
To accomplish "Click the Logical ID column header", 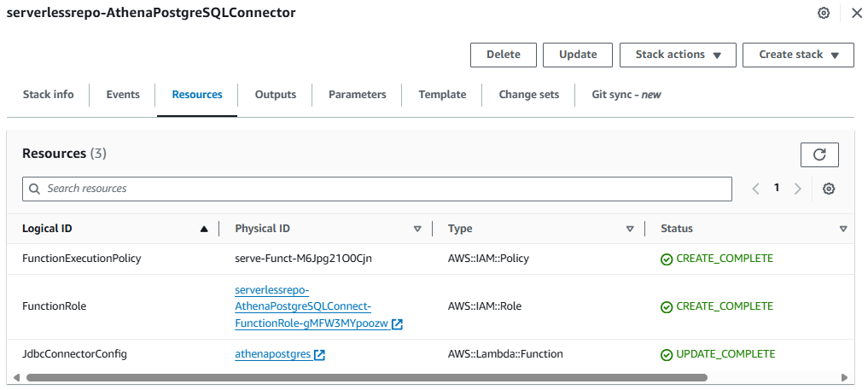I will tap(47, 229).
